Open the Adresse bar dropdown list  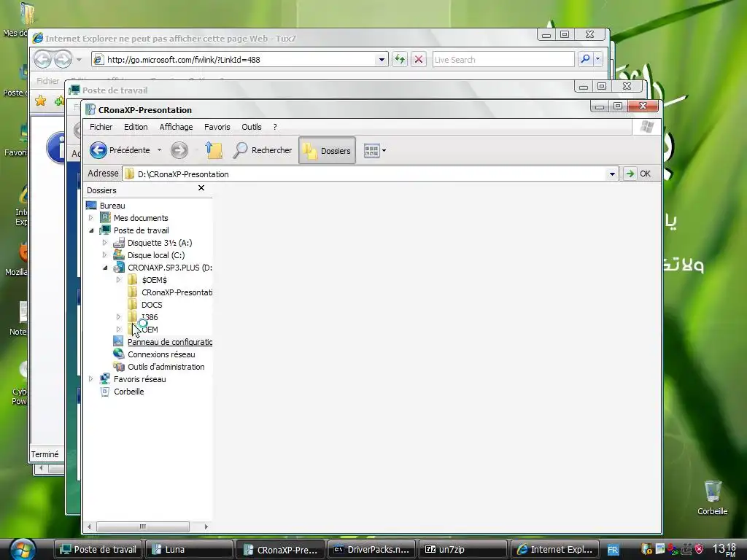(x=612, y=174)
